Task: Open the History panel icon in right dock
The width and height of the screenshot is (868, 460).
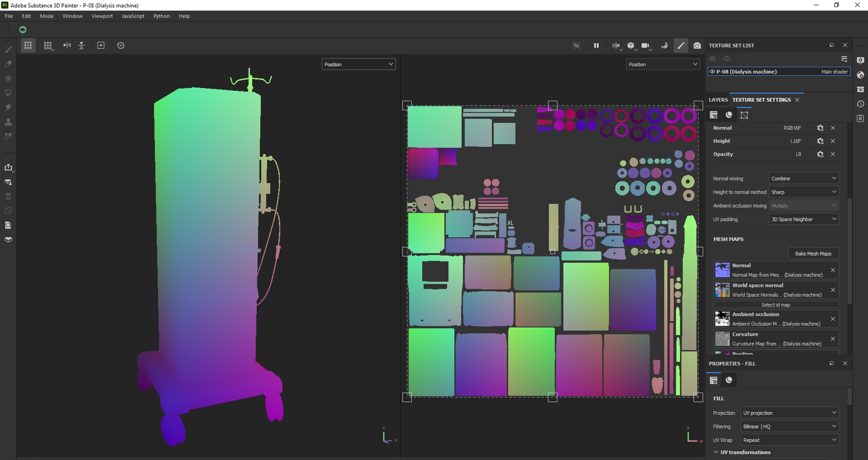Action: (860, 104)
